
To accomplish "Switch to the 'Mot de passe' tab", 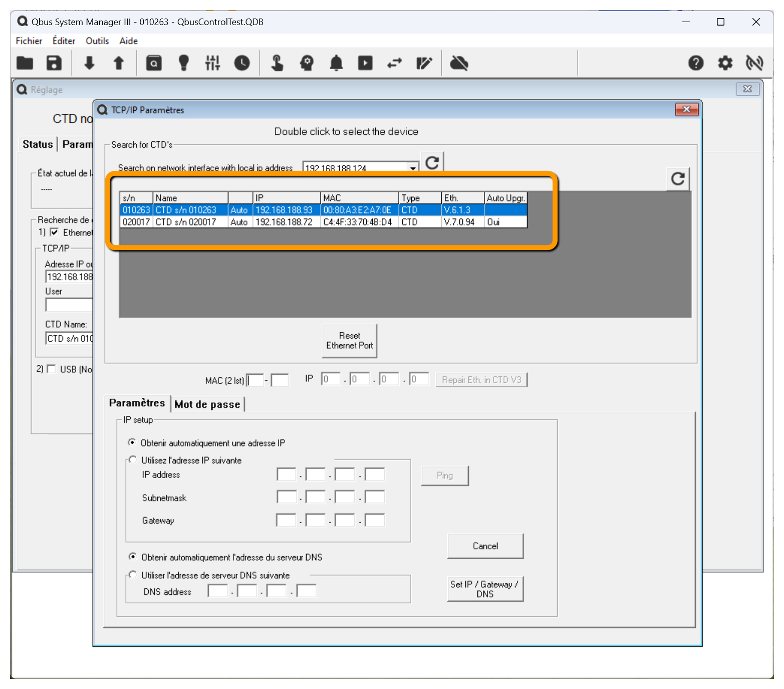I will coord(207,404).
